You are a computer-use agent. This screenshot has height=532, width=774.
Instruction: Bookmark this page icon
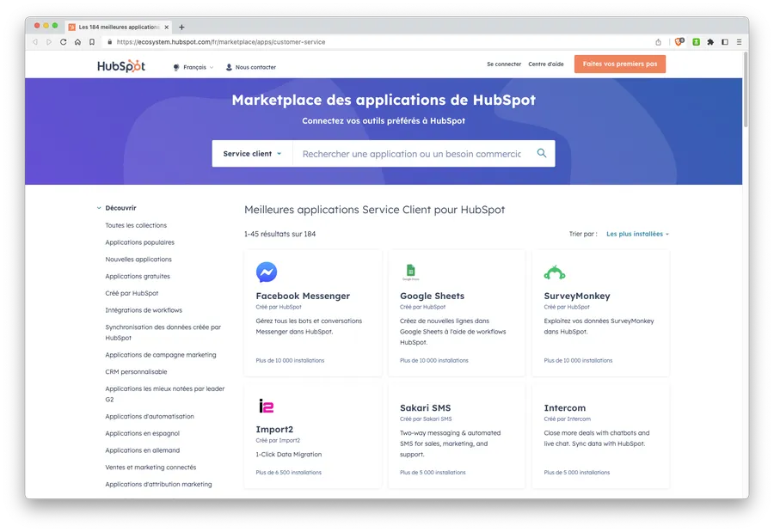[92, 42]
